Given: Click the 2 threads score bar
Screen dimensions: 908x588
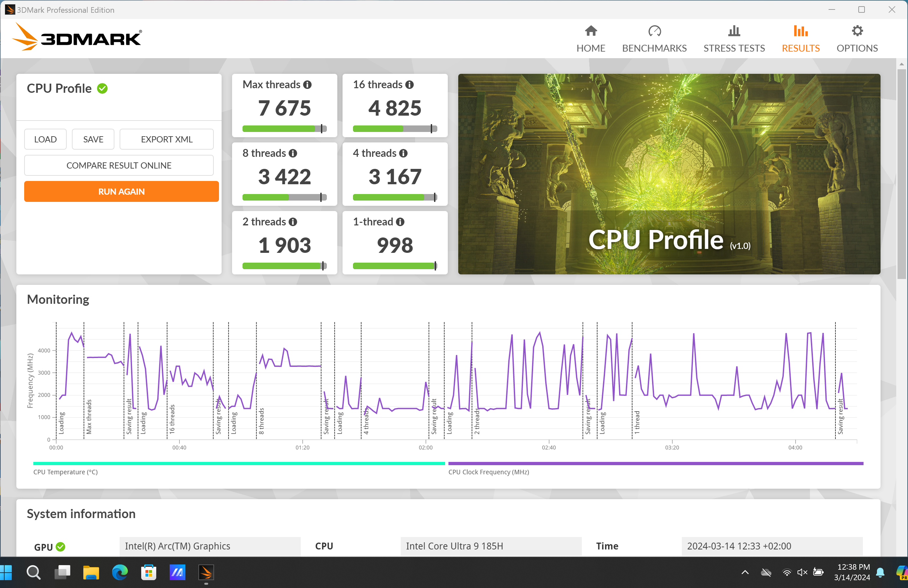Looking at the screenshot, I should pyautogui.click(x=285, y=266).
